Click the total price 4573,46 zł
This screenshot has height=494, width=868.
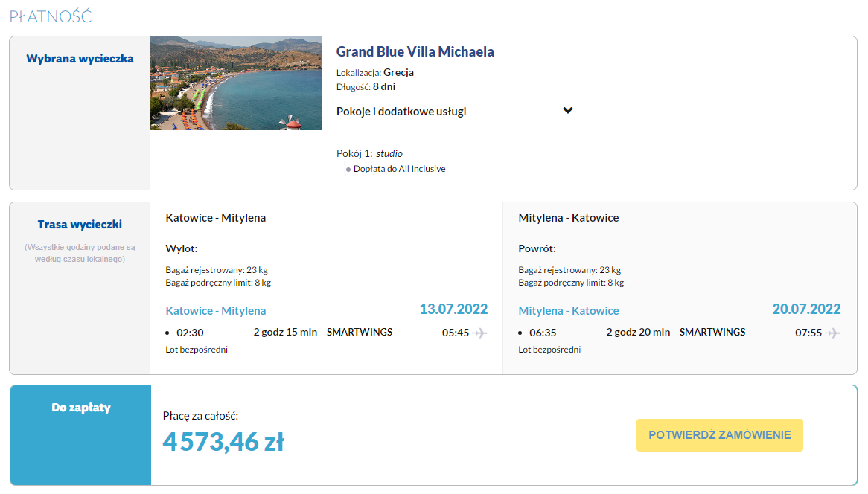pos(223,442)
